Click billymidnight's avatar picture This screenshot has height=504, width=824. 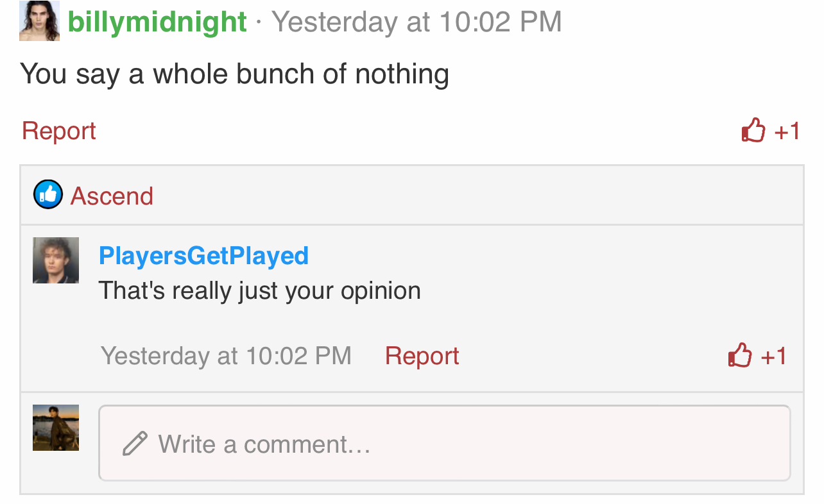click(x=39, y=21)
